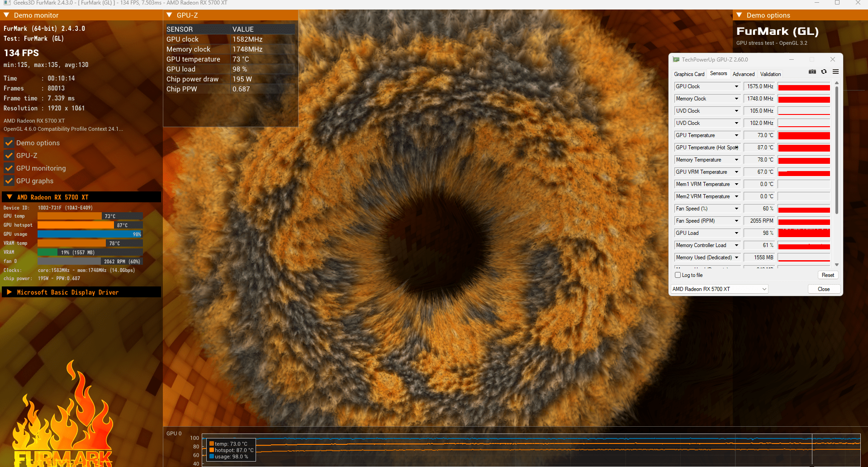
Task: Click the Reset button in GPU-Z
Action: (828, 275)
